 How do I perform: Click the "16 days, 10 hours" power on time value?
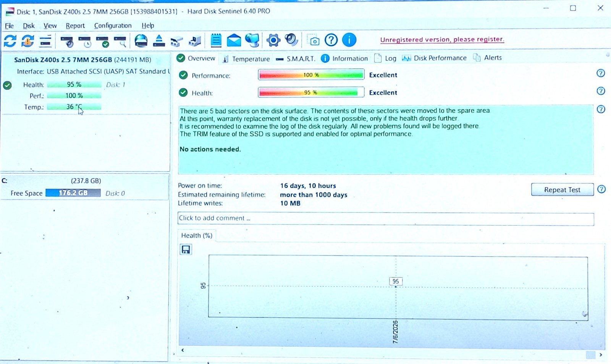(308, 186)
